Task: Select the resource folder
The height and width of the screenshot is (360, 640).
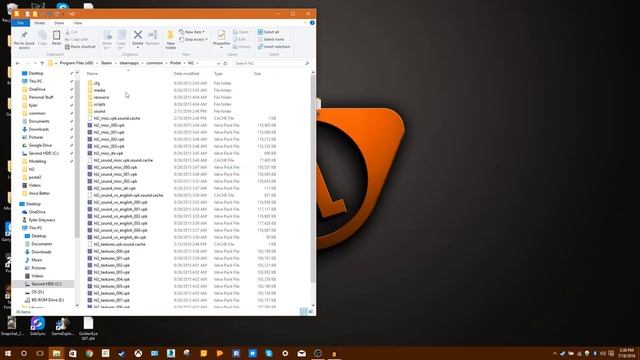Action: point(101,97)
